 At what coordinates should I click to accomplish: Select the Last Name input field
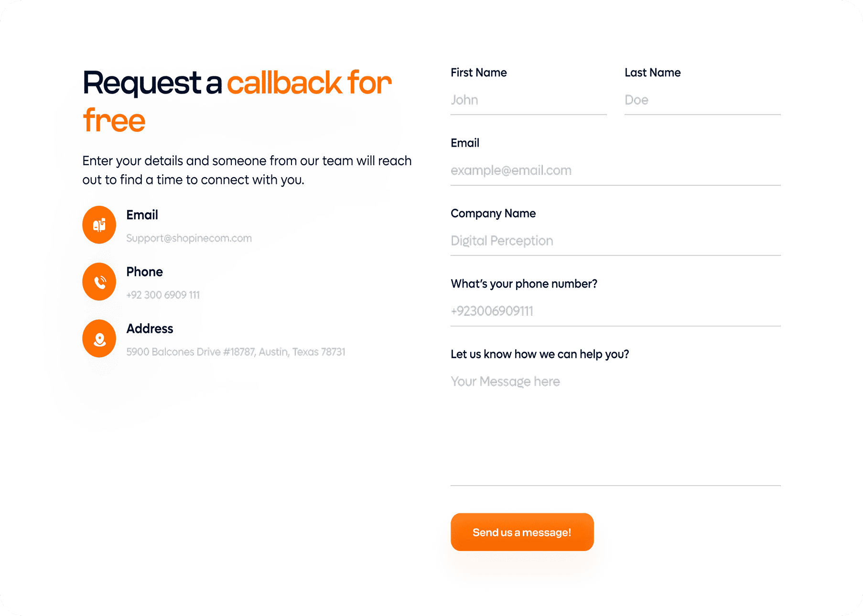pos(702,100)
